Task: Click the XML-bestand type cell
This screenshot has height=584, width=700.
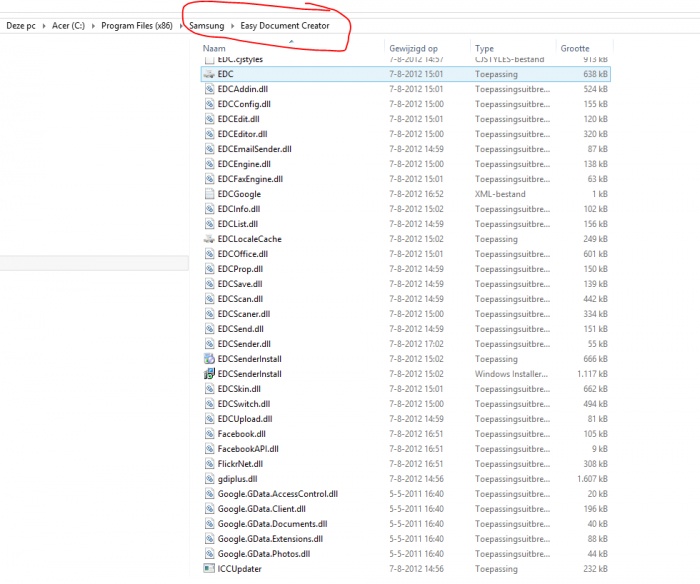Action: pos(500,194)
